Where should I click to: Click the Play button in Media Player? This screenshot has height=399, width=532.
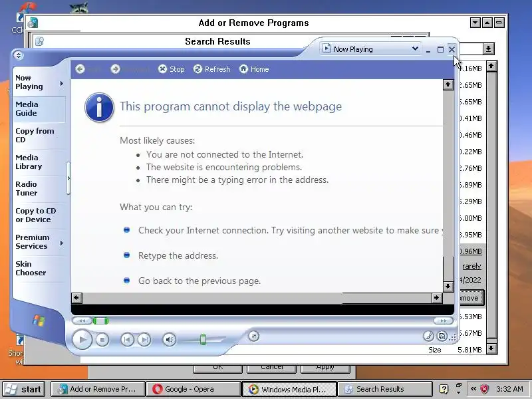pos(82,339)
